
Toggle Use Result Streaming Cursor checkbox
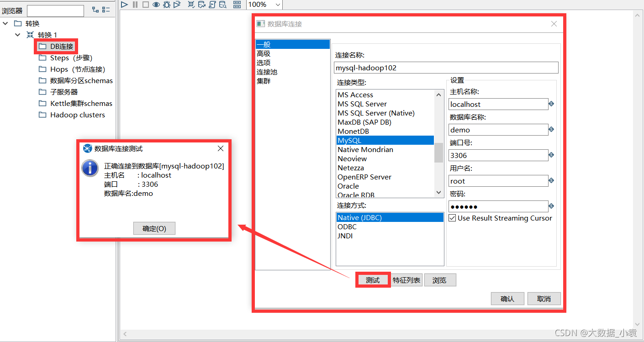[x=452, y=218]
